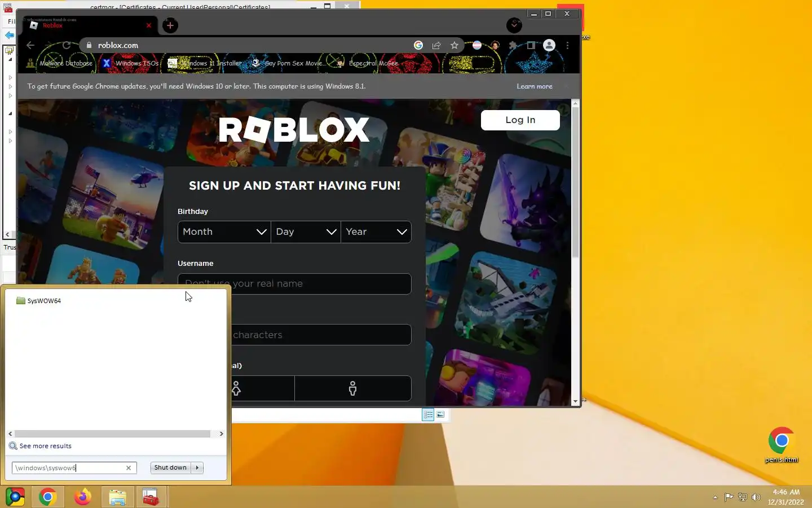Image resolution: width=812 pixels, height=508 pixels.
Task: Open penis.html desktop shortcut
Action: tap(782, 445)
